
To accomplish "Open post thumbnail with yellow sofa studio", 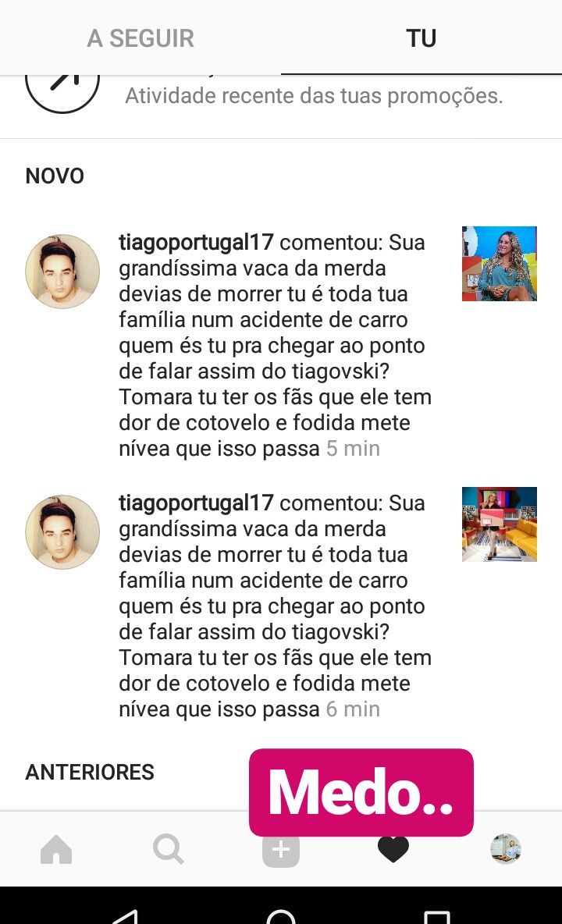I will click(x=500, y=524).
